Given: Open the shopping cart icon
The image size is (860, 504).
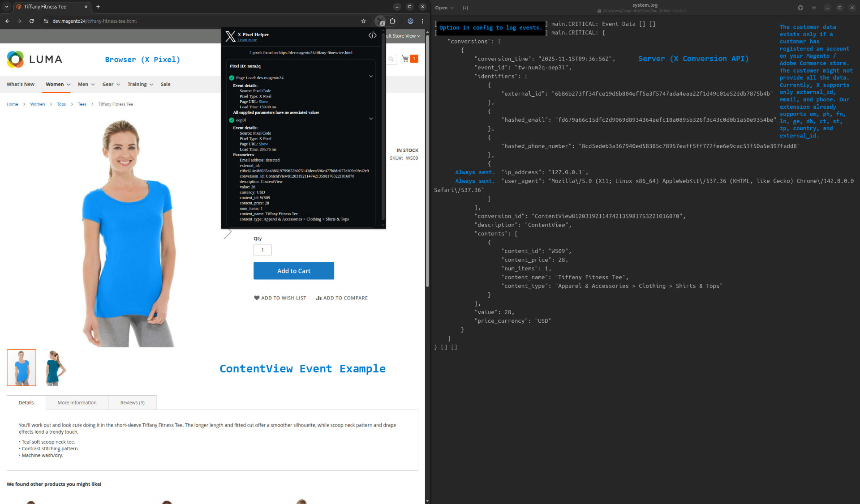Looking at the screenshot, I should 405,59.
